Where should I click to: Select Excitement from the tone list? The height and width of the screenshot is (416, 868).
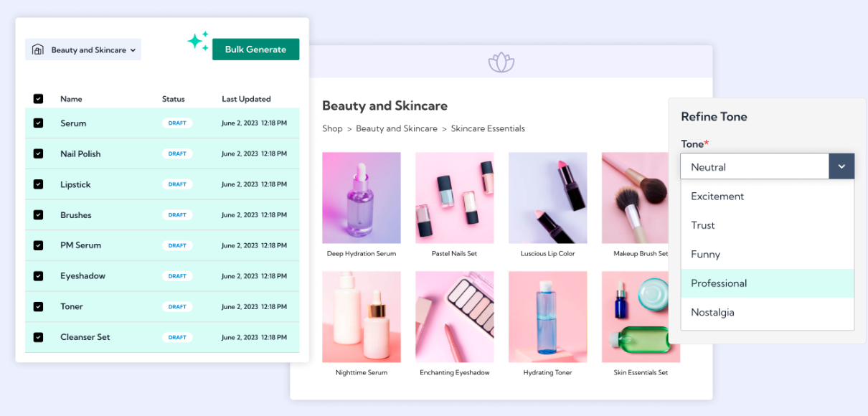pyautogui.click(x=767, y=196)
